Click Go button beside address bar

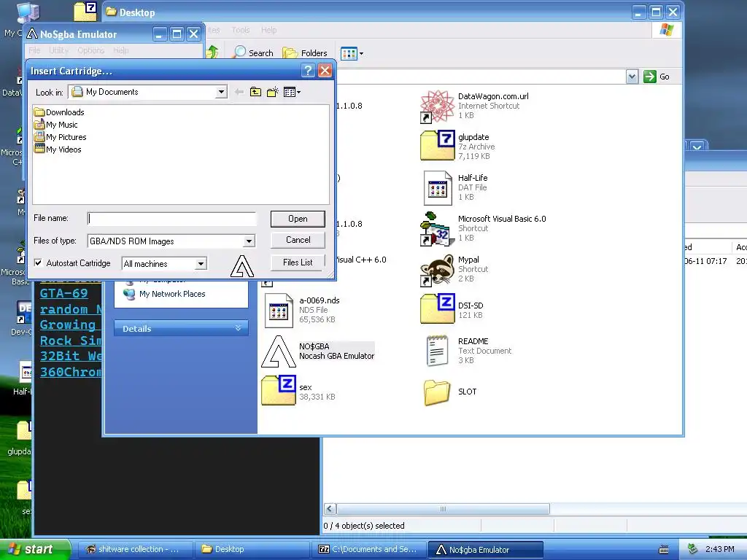click(x=657, y=77)
